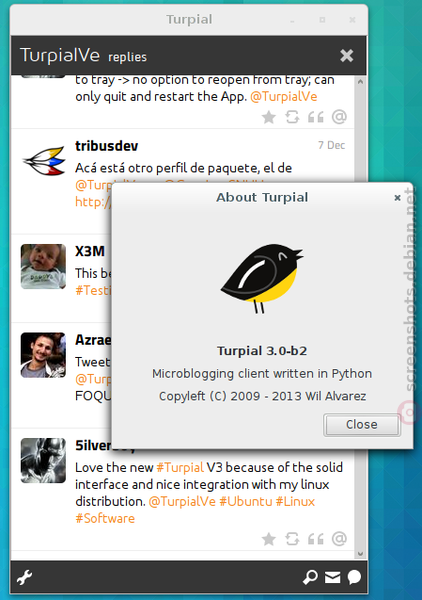Image resolution: width=422 pixels, height=600 pixels.
Task: Open direct messages envelope icon
Action: [x=332, y=577]
